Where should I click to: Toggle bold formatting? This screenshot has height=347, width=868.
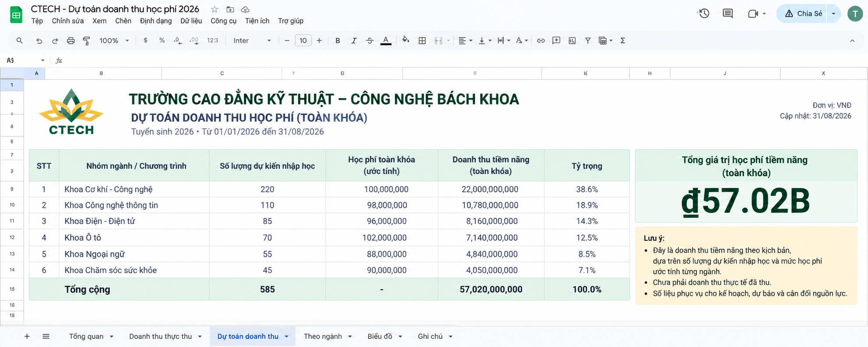[x=337, y=41]
